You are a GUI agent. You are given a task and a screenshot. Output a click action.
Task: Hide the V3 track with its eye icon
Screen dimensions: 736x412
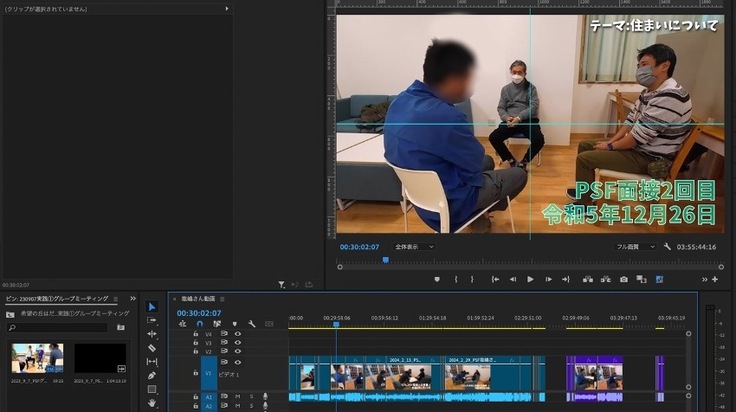click(x=238, y=343)
